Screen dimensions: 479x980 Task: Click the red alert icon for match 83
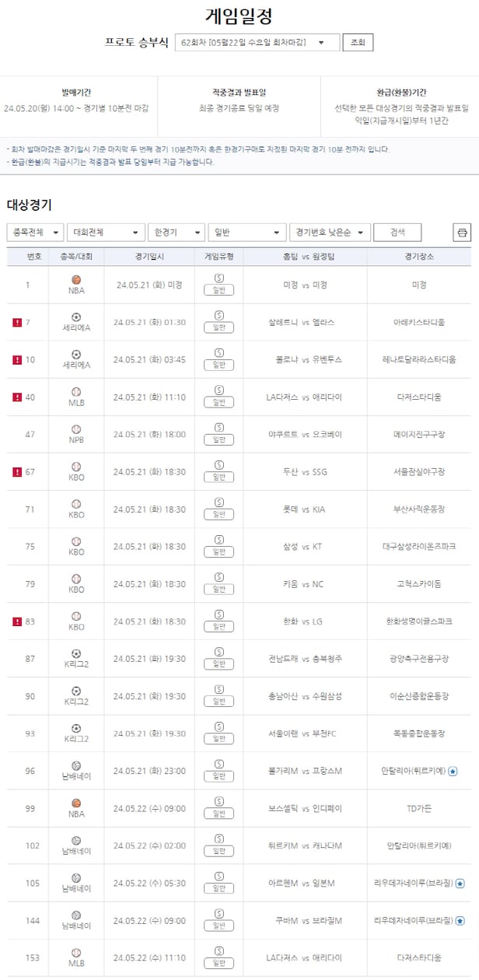[16, 621]
